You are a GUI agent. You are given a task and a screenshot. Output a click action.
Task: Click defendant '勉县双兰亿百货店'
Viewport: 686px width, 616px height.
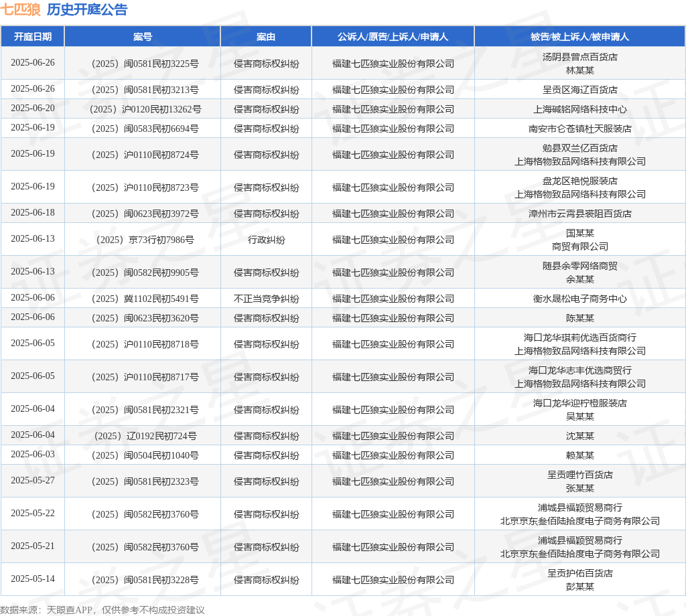579,148
